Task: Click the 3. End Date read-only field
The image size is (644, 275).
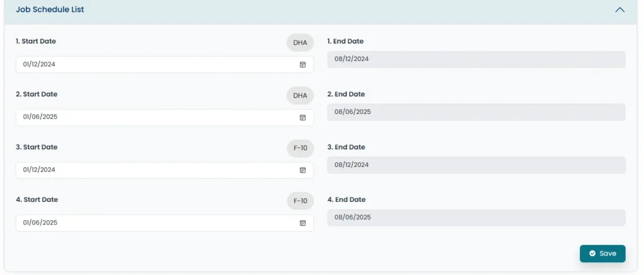Action: click(x=476, y=165)
